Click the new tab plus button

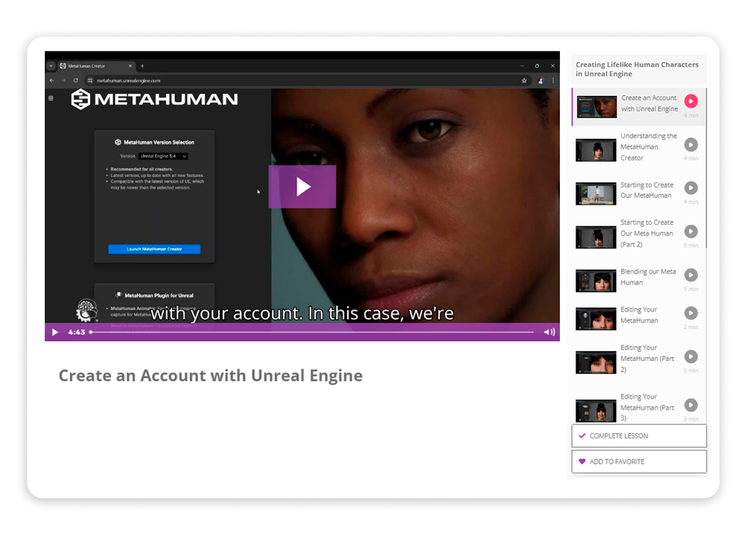tap(142, 66)
